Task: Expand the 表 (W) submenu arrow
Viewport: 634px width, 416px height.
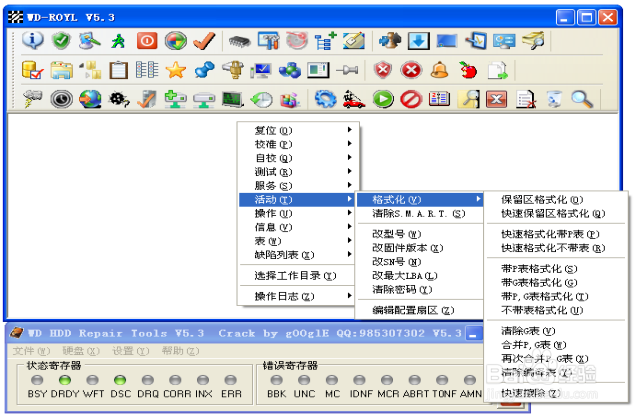Action: [349, 241]
